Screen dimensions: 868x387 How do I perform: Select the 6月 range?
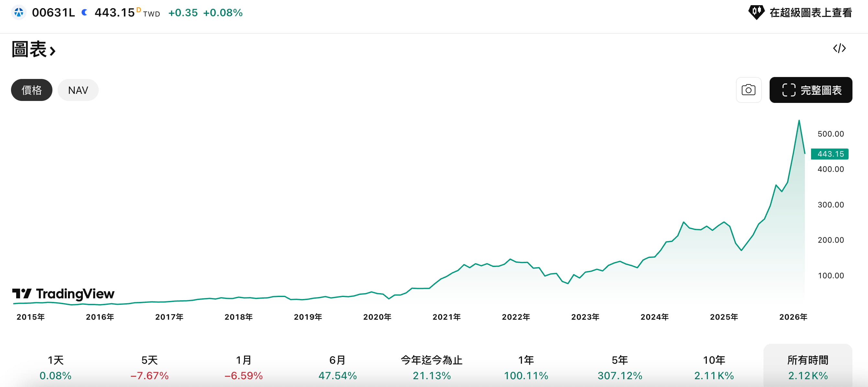tap(337, 367)
